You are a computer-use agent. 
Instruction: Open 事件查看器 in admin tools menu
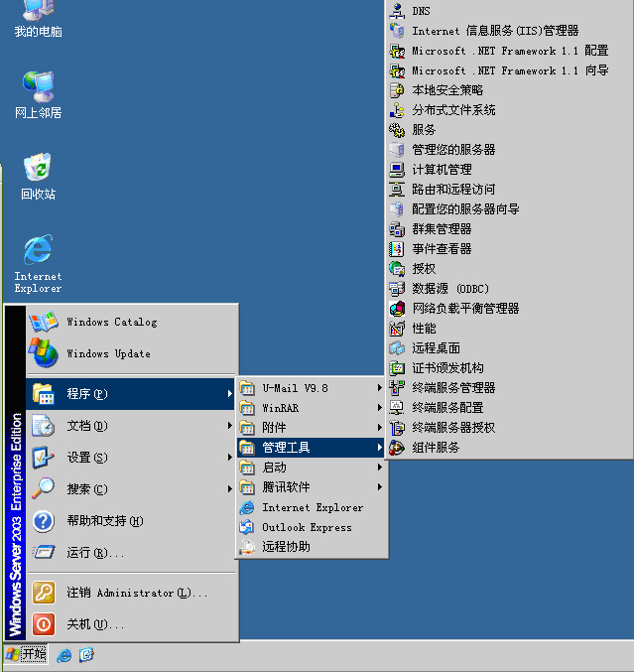pos(442,249)
